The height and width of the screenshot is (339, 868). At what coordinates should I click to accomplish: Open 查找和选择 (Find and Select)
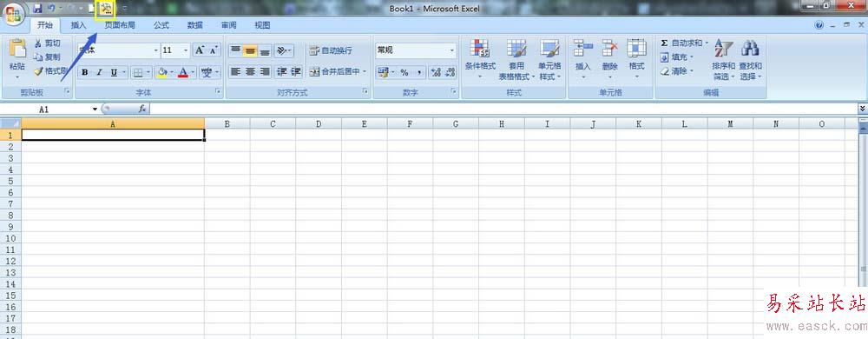[x=751, y=60]
